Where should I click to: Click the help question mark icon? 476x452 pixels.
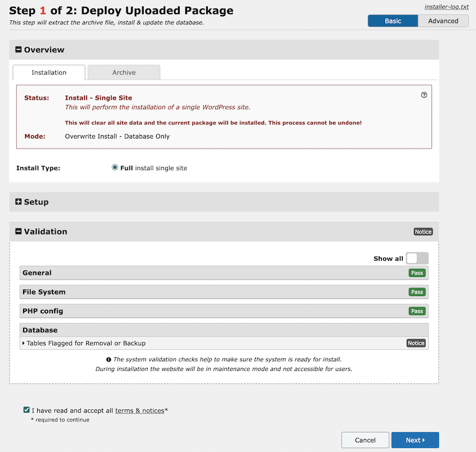424,95
